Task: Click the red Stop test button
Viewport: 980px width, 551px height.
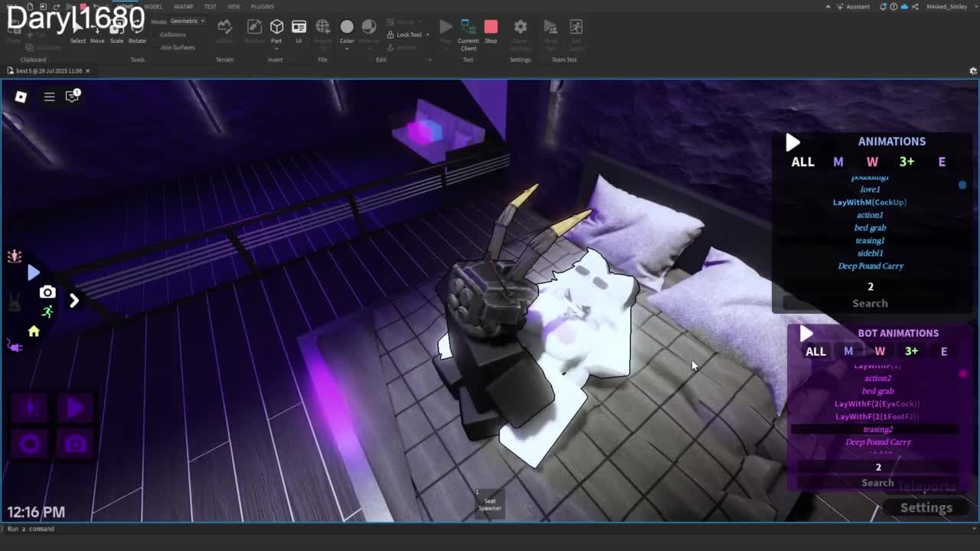Action: 491,28
